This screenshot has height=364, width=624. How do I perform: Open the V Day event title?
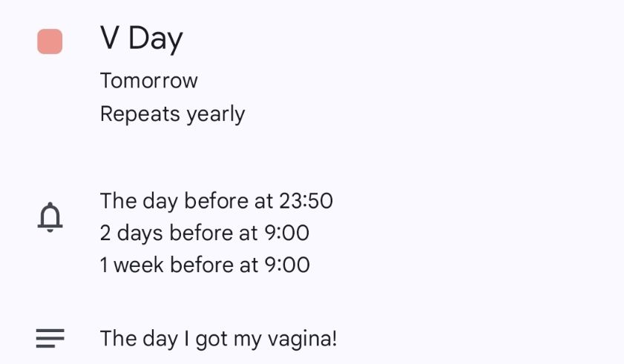point(141,39)
